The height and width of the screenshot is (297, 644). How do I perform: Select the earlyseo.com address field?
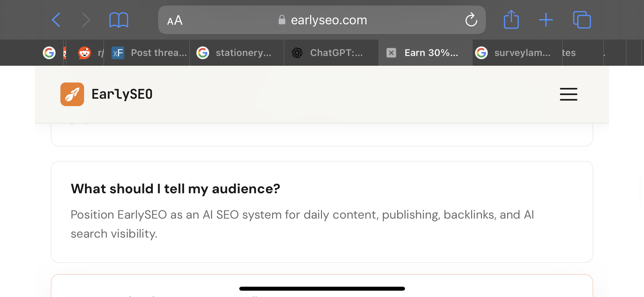(322, 20)
